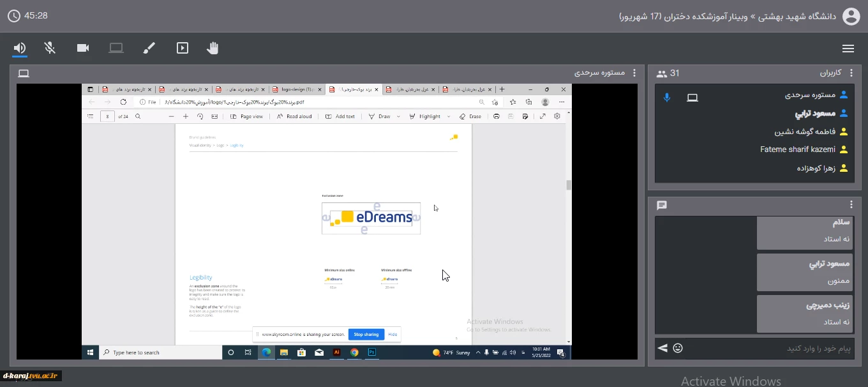Open PDF table of contents icon
868x387 pixels.
[x=90, y=116]
